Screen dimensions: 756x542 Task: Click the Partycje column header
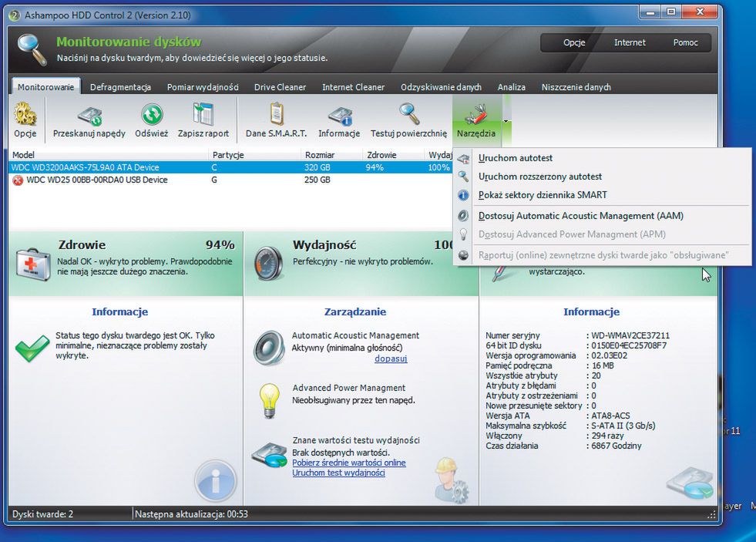coord(254,155)
